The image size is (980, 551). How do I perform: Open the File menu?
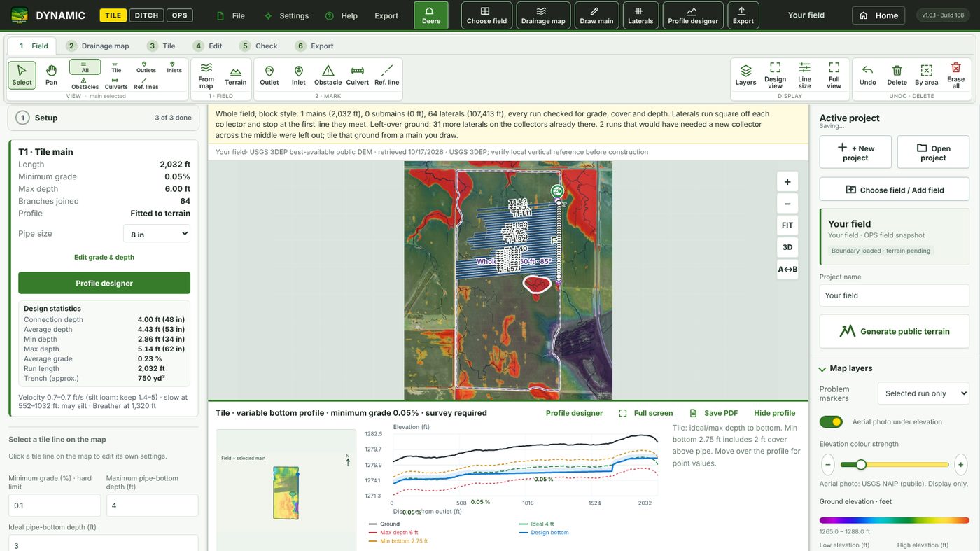[x=231, y=15]
